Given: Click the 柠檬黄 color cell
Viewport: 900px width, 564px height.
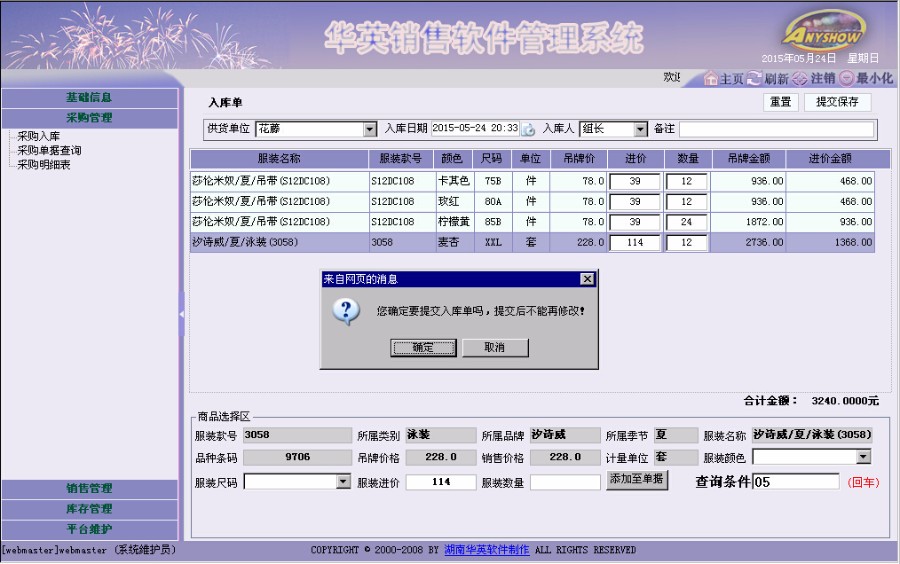Looking at the screenshot, I should click(x=453, y=221).
